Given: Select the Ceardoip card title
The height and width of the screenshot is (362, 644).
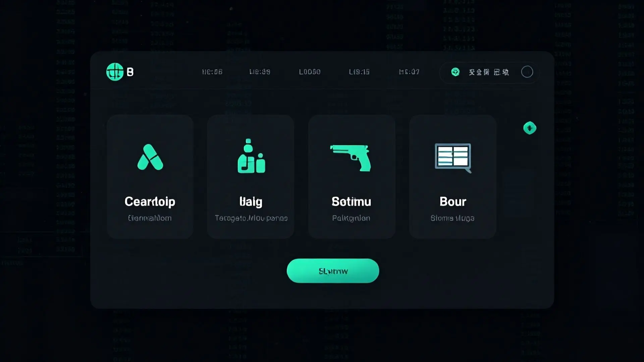Looking at the screenshot, I should pyautogui.click(x=150, y=201).
